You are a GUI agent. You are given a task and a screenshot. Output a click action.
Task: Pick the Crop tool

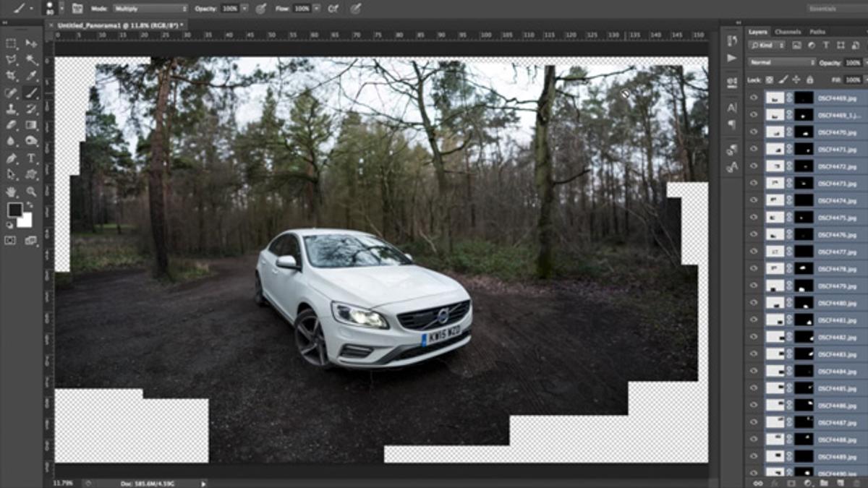click(12, 76)
